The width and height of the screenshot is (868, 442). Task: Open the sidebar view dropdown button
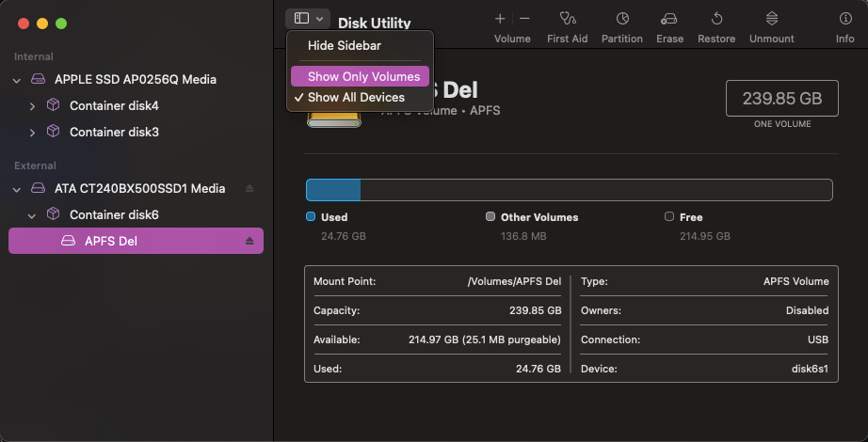309,19
